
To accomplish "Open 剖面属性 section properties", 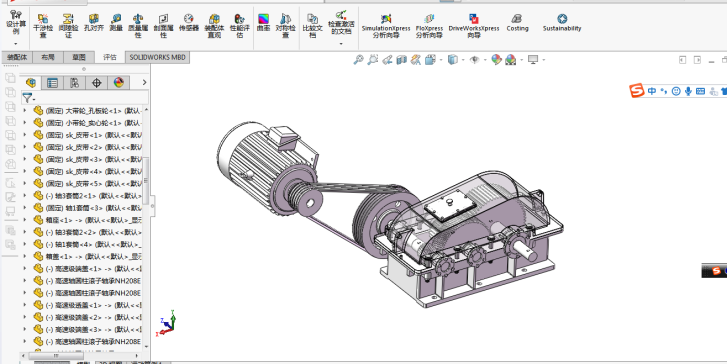I will click(163, 26).
